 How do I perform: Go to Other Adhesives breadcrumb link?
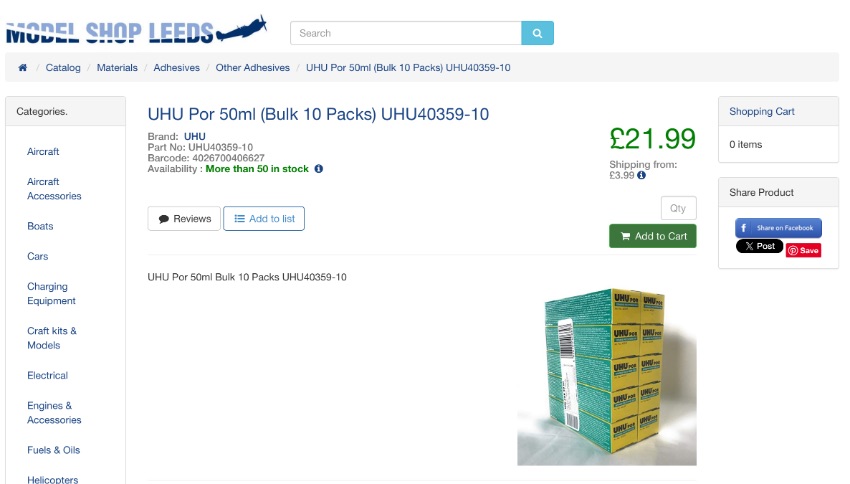(253, 68)
